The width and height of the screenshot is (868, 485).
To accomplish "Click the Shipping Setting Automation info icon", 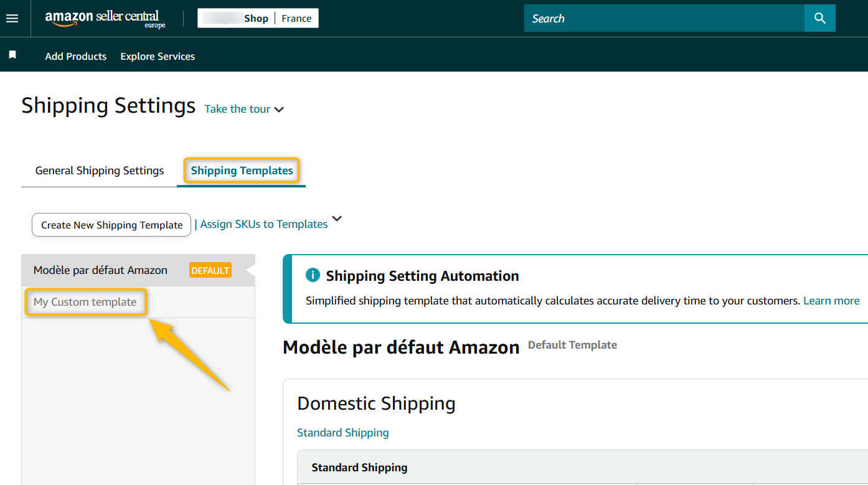I will coord(313,276).
